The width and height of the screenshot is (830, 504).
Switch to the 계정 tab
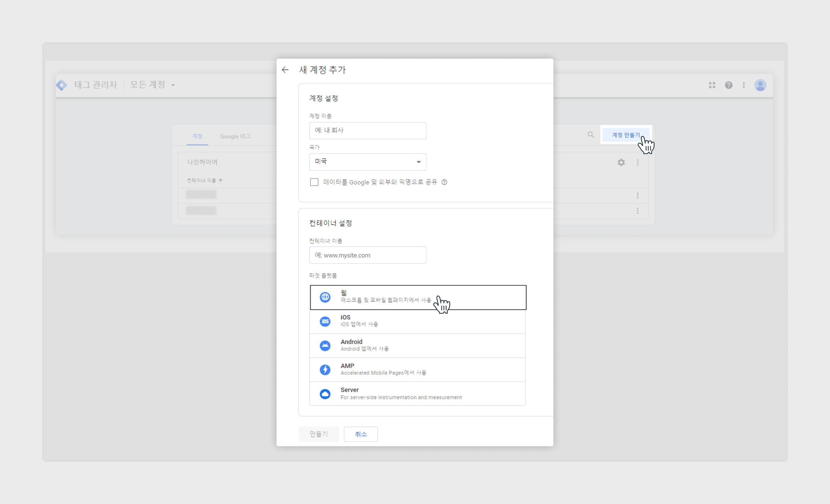click(x=197, y=136)
